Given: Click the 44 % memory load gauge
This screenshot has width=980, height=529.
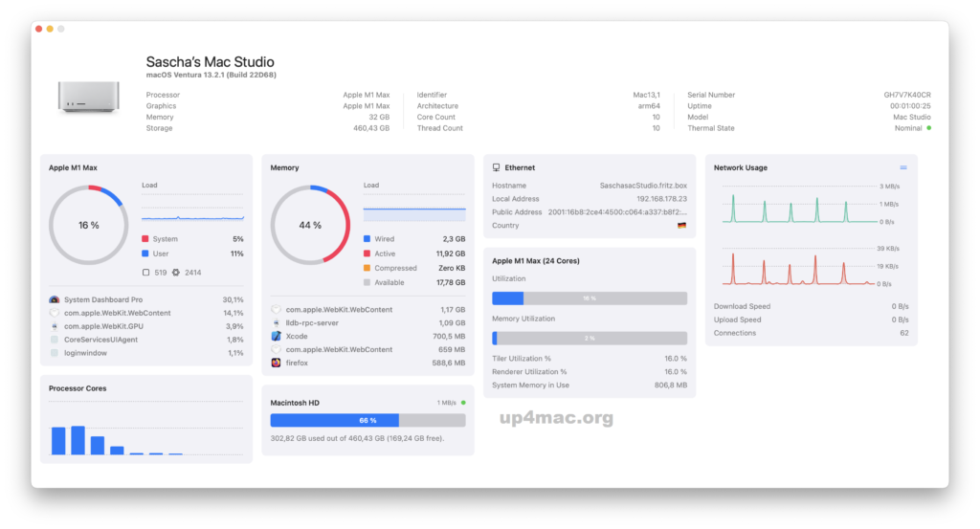Looking at the screenshot, I should (x=310, y=225).
